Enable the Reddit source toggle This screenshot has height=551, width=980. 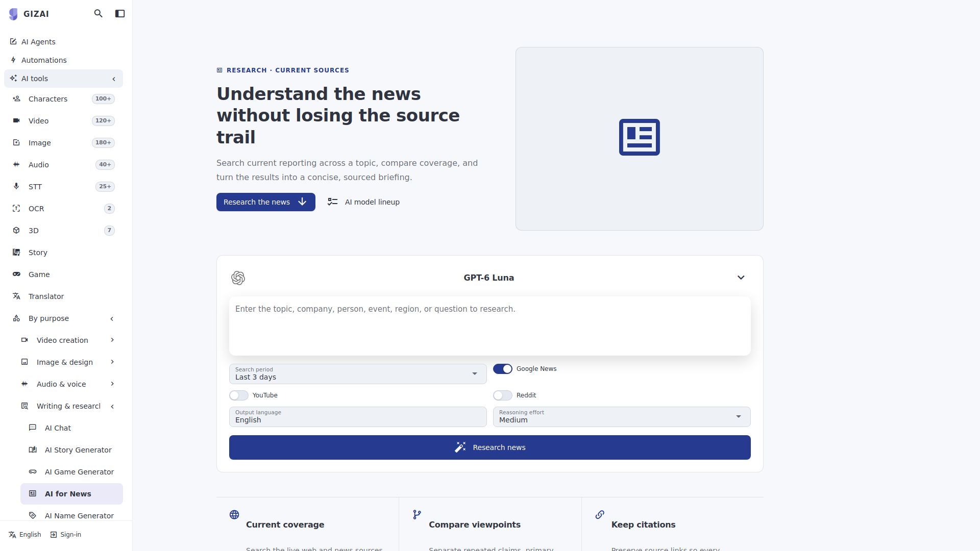point(503,395)
